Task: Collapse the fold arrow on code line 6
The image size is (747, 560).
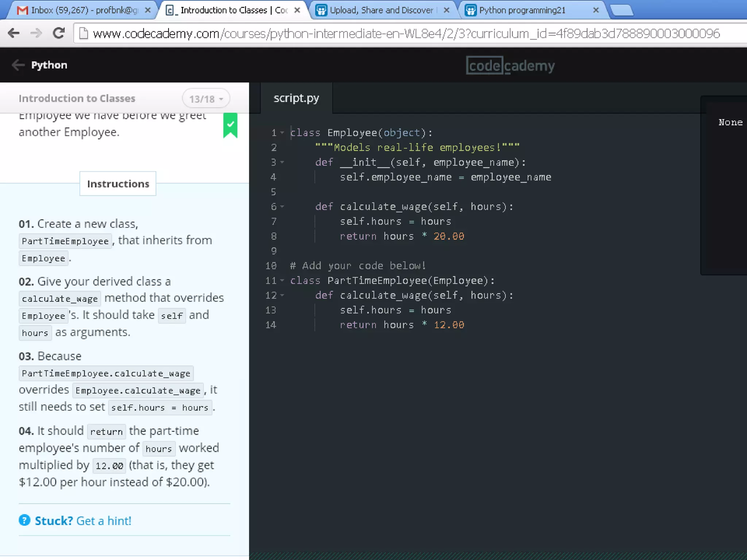Action: tap(282, 207)
